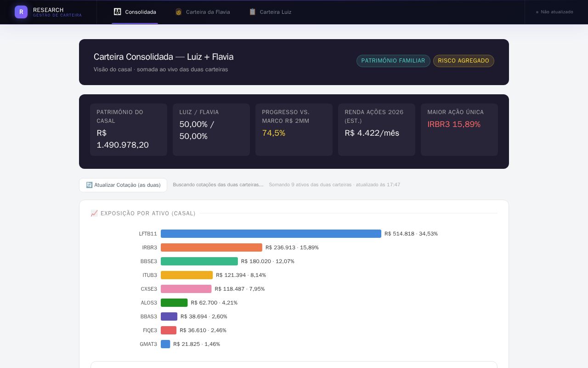
Task: Click the clipboard icon beside Carteira Luiz
Action: (x=252, y=12)
